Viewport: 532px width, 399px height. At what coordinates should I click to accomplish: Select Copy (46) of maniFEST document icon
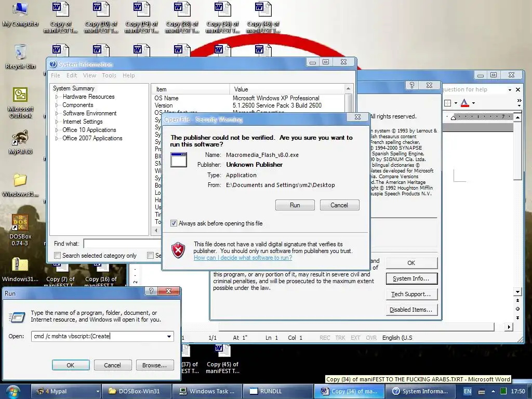pyautogui.click(x=263, y=17)
